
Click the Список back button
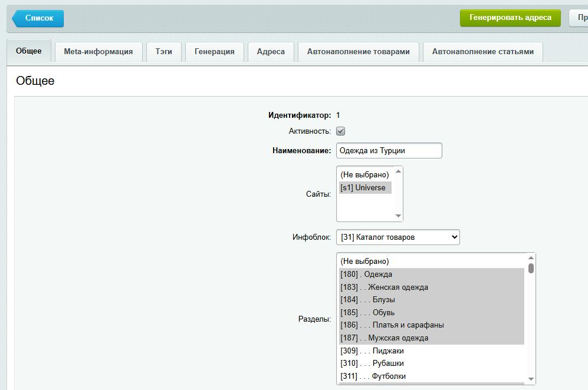38,18
